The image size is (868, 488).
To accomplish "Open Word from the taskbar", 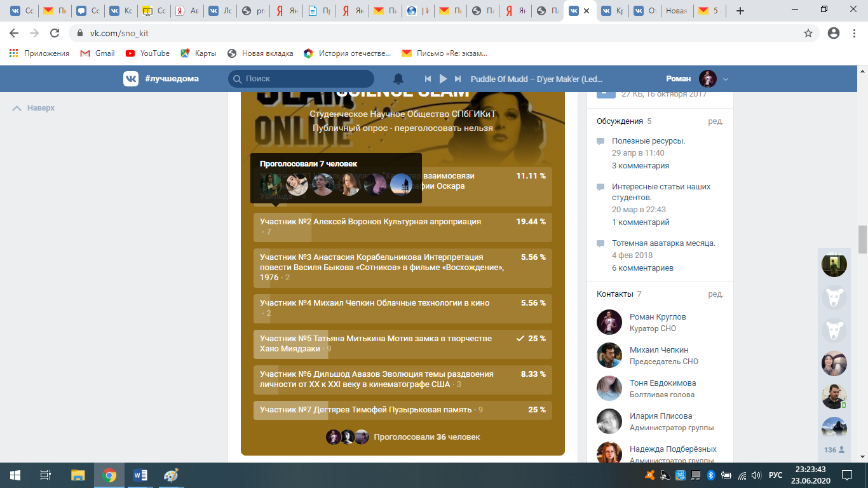I will (140, 475).
